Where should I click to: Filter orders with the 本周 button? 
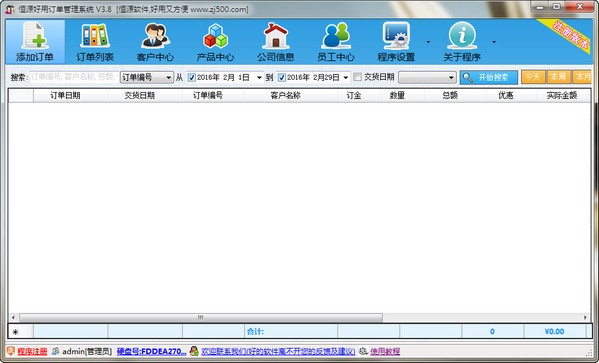tap(559, 77)
